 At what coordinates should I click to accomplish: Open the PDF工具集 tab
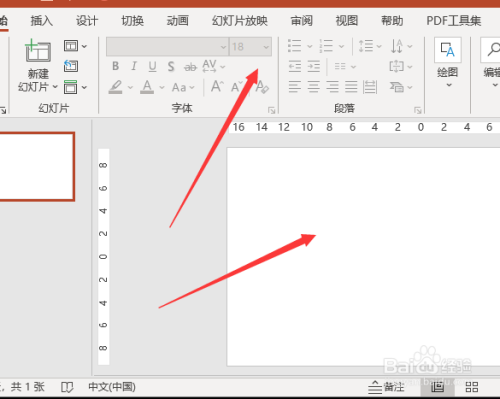click(x=454, y=21)
